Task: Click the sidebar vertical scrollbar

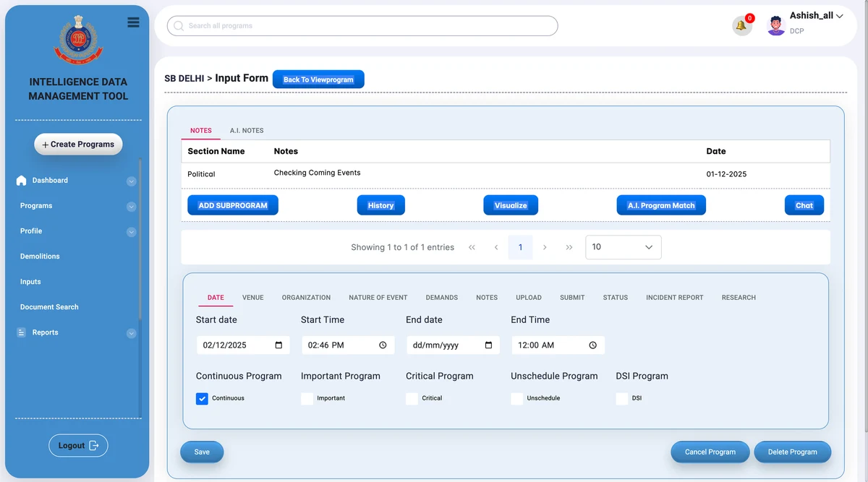Action: coord(140,238)
